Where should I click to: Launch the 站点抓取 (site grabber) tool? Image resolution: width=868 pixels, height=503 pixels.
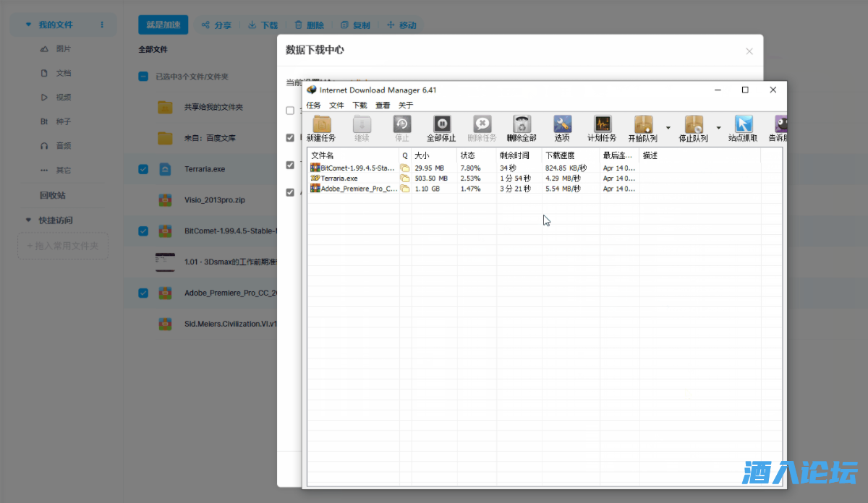tap(743, 125)
